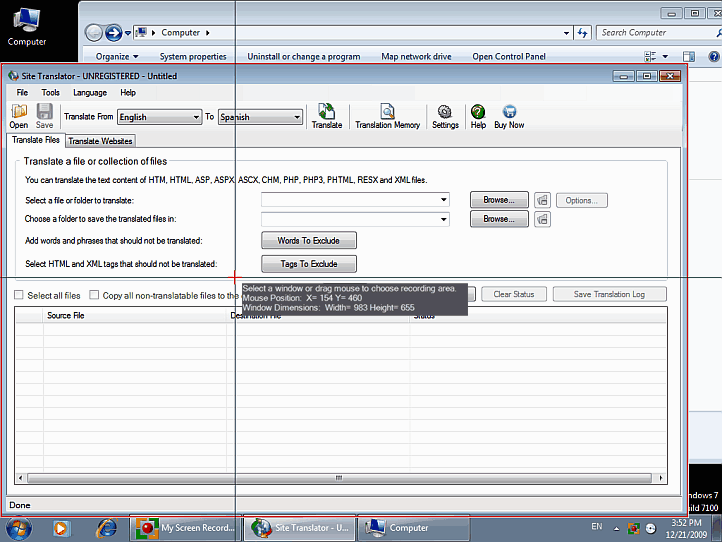Check the Select all files checkbox

(x=19, y=295)
